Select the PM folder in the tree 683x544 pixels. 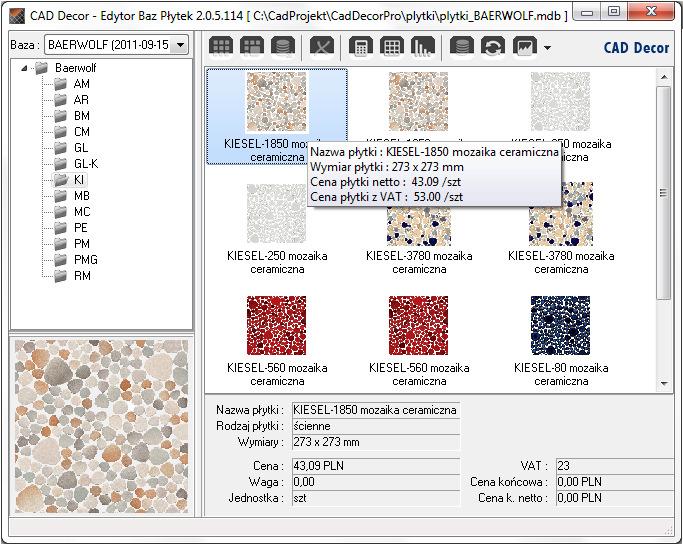pyautogui.click(x=81, y=243)
